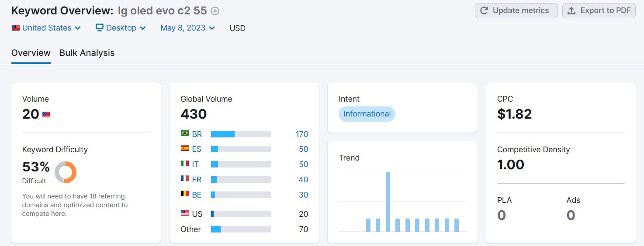Open the Desktop device dropdown
644x246 pixels.
(x=121, y=28)
